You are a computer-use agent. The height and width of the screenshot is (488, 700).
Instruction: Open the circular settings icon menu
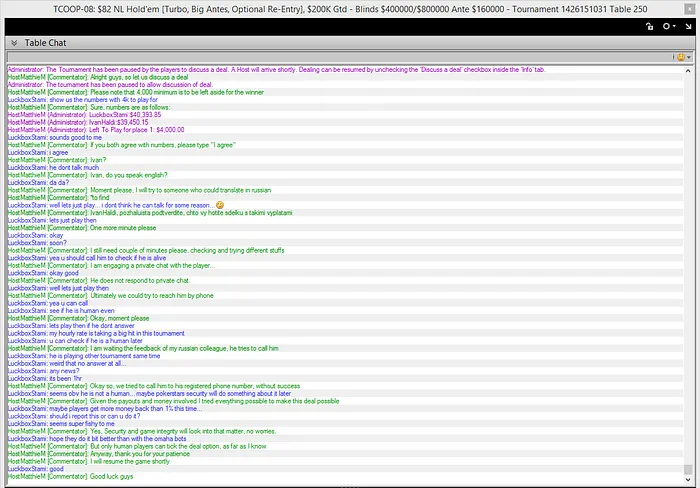tap(666, 25)
